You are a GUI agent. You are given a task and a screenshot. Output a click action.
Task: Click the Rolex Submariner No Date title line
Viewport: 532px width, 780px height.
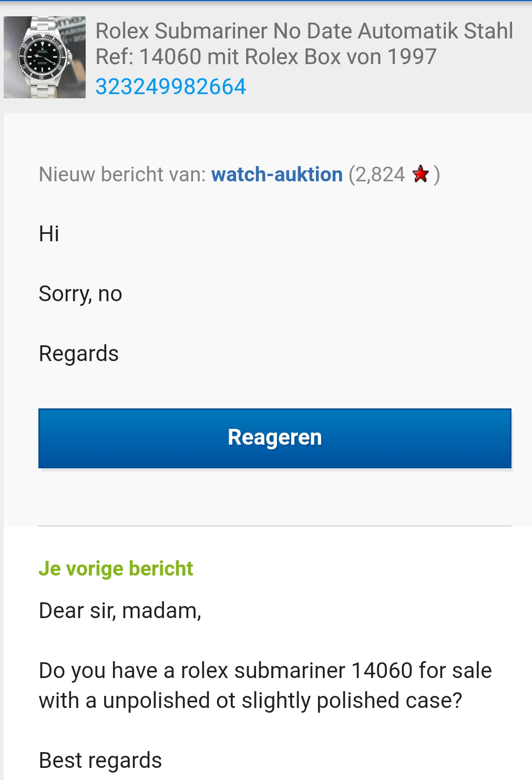[304, 31]
